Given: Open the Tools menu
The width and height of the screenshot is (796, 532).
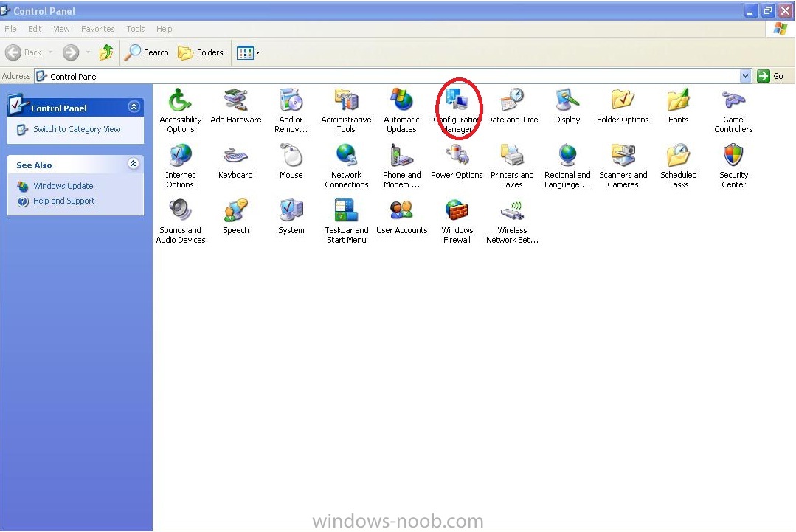Looking at the screenshot, I should pos(136,29).
